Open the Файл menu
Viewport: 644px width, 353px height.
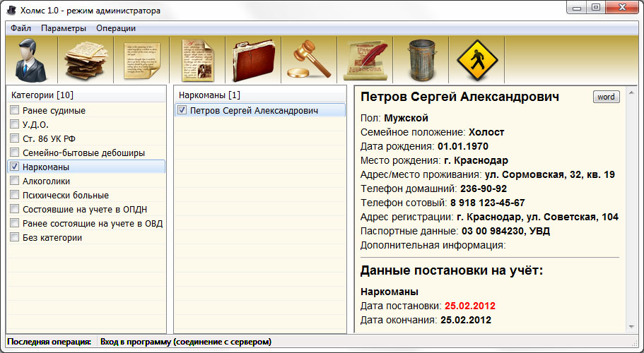(21, 28)
